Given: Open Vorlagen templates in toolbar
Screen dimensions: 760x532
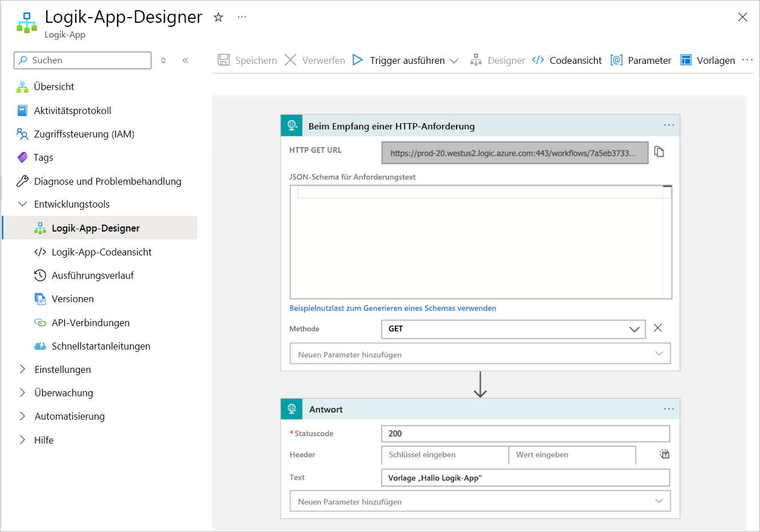Looking at the screenshot, I should (x=708, y=60).
